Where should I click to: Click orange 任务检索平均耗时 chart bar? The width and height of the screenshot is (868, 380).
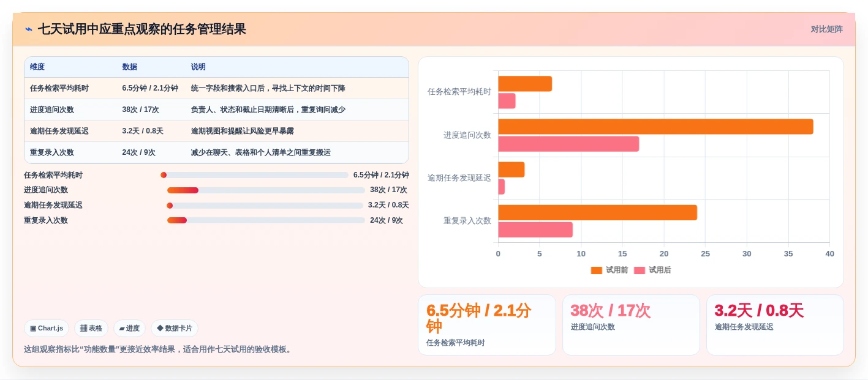point(525,84)
